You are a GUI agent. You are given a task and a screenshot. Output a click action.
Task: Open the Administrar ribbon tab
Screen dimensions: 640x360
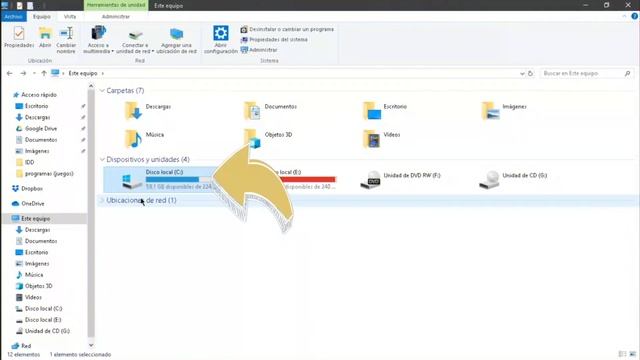pos(116,16)
